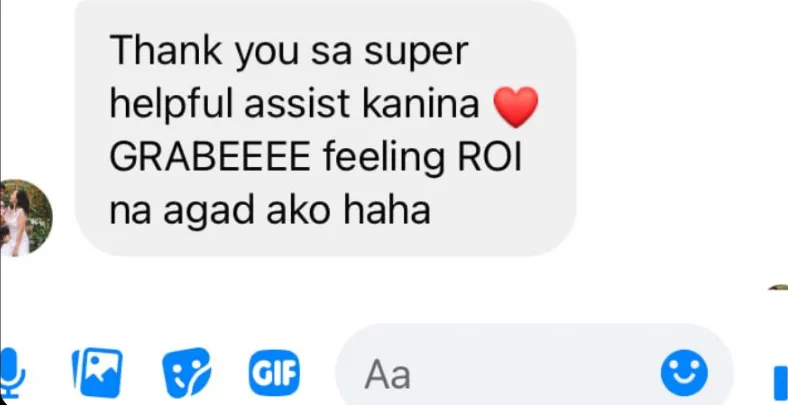This screenshot has height=405, width=788.
Task: Click the word assist in the message
Action: pos(297,104)
